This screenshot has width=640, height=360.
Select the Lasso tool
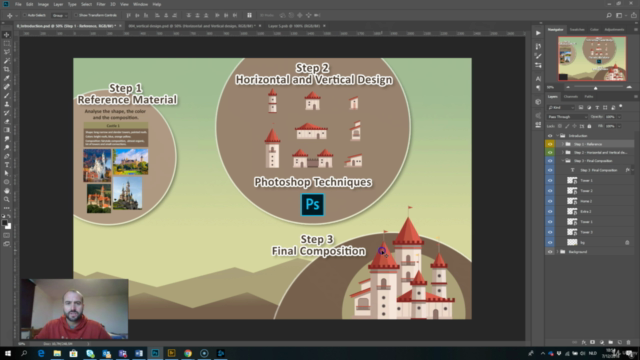7,52
